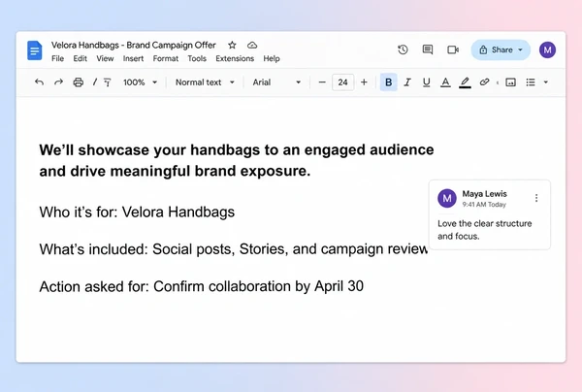Open the Tools menu
Viewport: 582px width, 392px height.
[197, 58]
